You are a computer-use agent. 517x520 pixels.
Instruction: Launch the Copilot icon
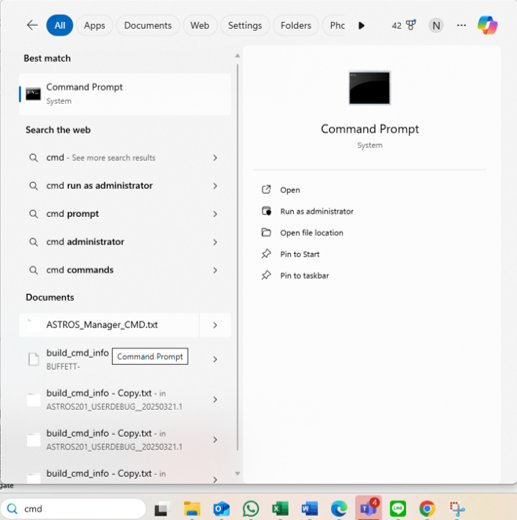click(x=487, y=25)
